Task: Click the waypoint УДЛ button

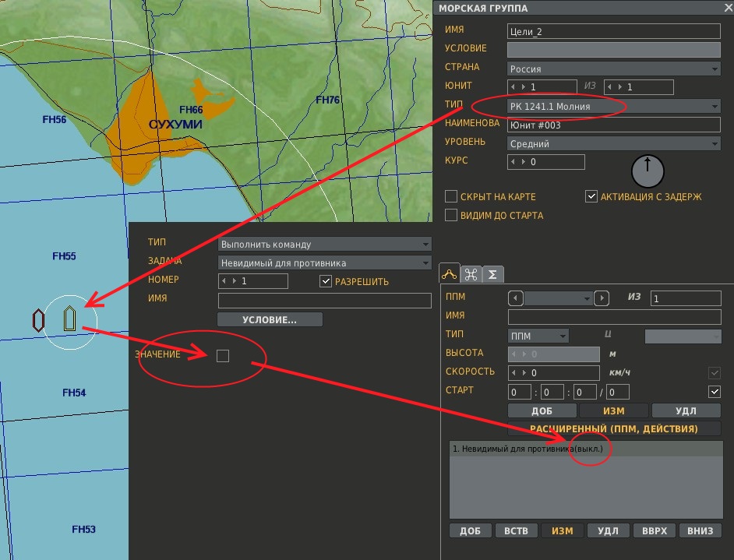Action: (x=686, y=410)
